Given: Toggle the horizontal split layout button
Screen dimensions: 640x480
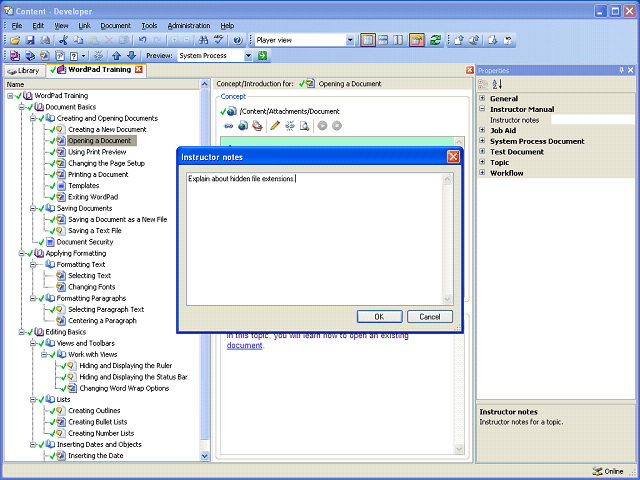Looking at the screenshot, I should click(x=383, y=40).
